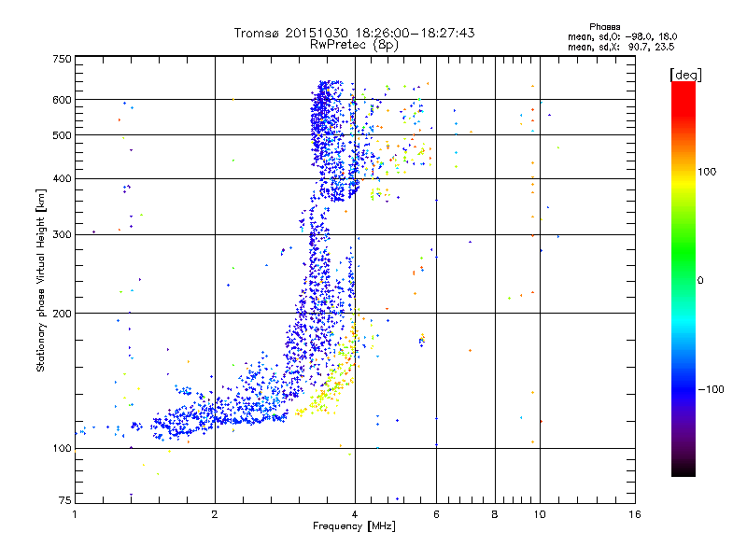
Task: Click the phase colorbar gradient
Action: [684, 278]
